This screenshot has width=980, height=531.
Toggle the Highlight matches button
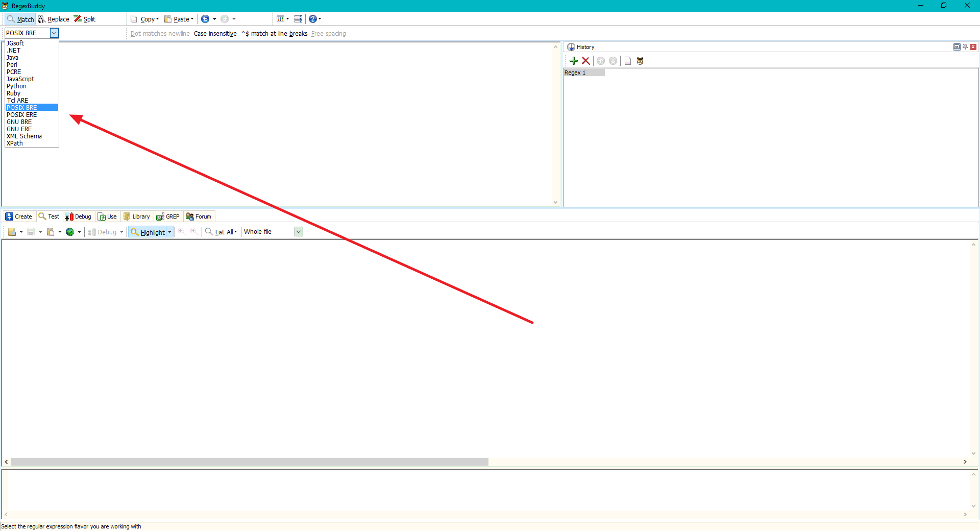click(148, 232)
